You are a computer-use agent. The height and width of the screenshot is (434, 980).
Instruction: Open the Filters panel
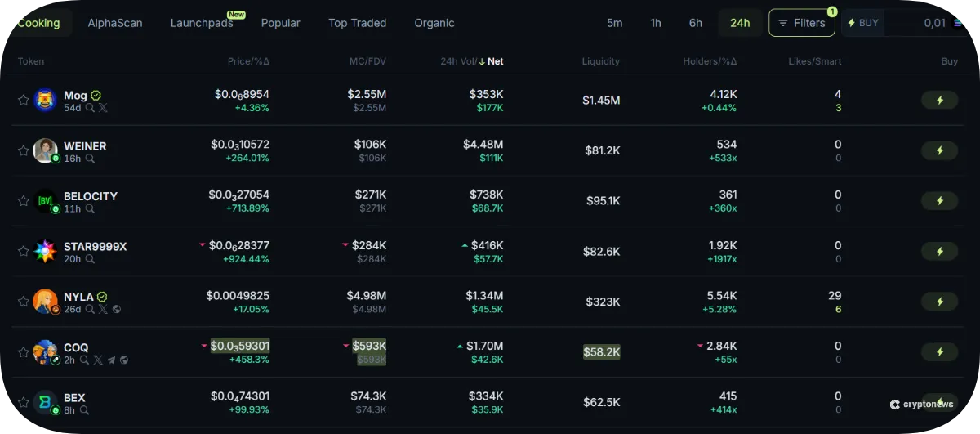tap(801, 23)
